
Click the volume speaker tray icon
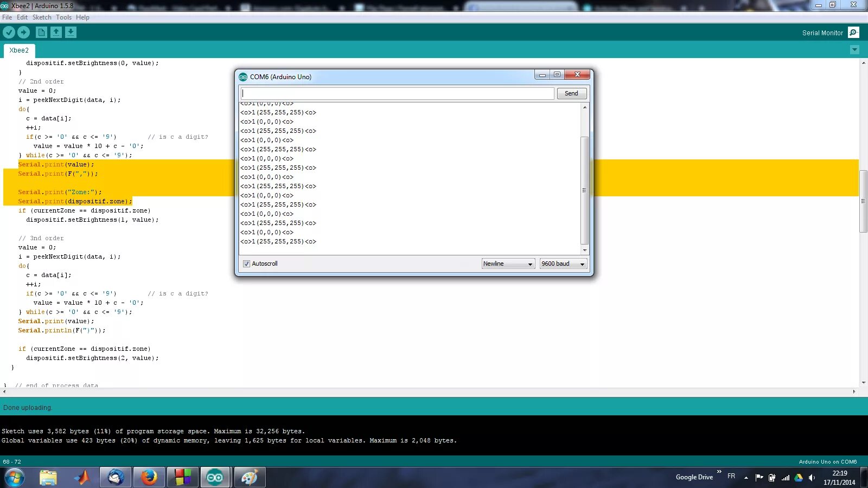pyautogui.click(x=812, y=478)
